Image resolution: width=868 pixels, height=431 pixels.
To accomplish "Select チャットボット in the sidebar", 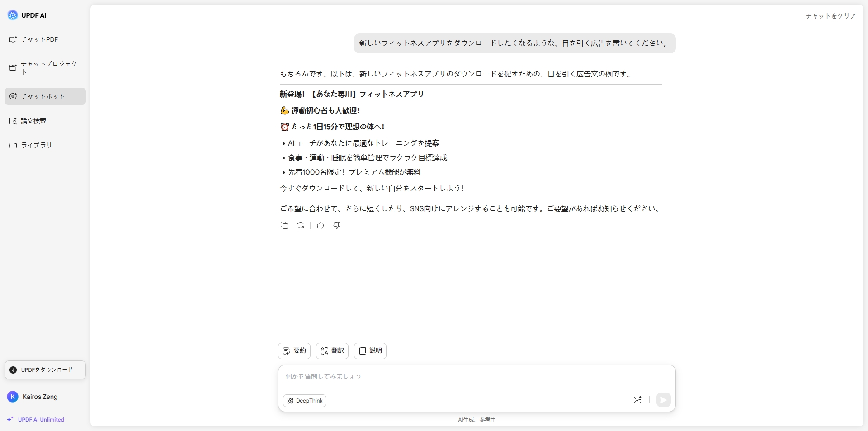I will (45, 96).
